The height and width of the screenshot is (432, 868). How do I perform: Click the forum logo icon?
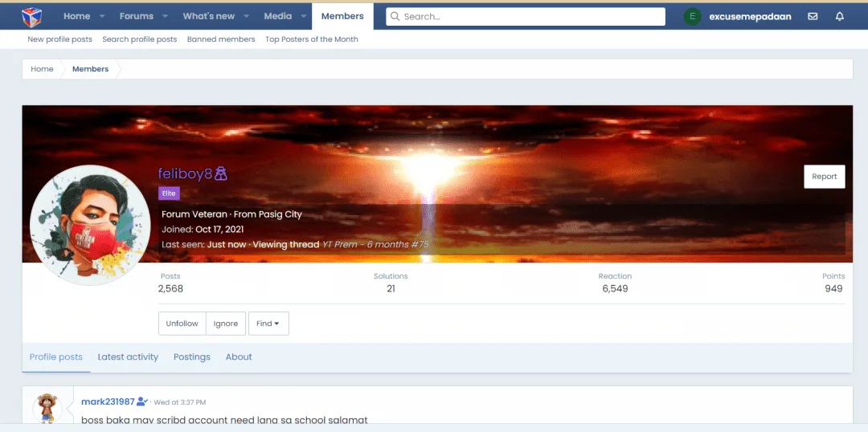point(31,17)
